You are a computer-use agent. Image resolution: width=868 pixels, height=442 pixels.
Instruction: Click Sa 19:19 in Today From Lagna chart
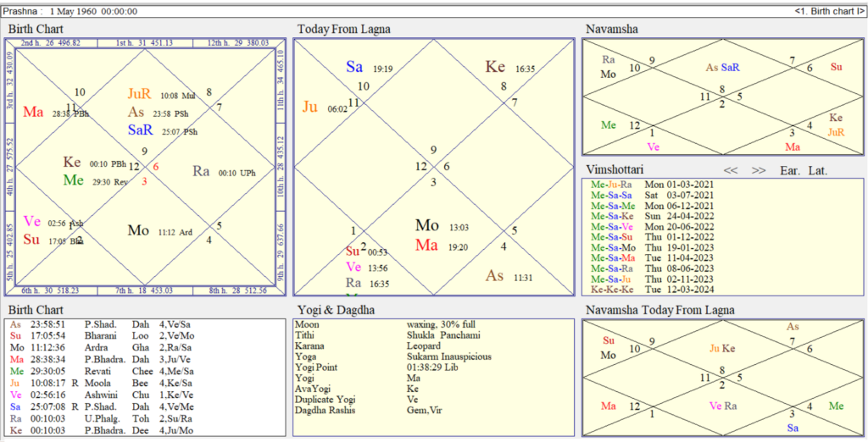pos(370,68)
